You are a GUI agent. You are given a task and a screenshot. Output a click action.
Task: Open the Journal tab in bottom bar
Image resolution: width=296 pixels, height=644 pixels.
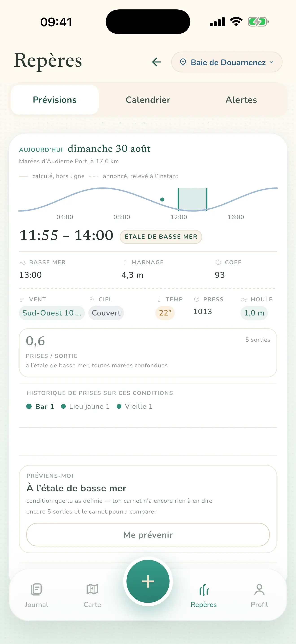coord(36,596)
